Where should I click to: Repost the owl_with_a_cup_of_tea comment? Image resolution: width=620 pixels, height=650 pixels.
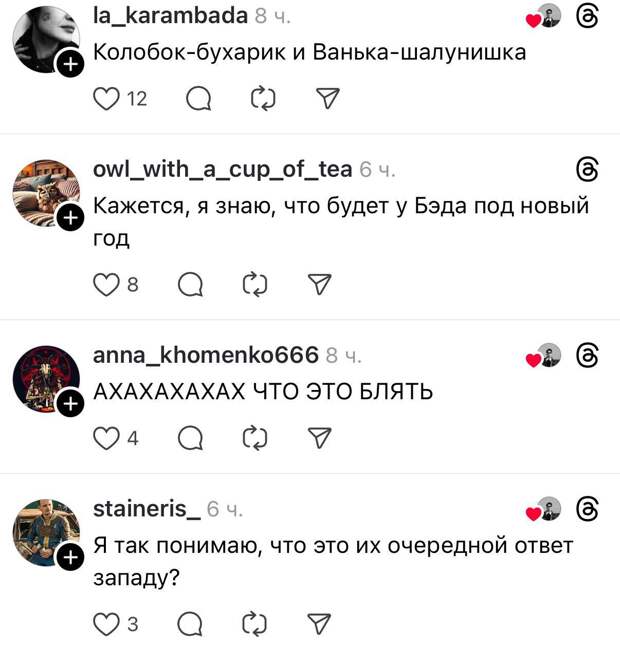point(255,285)
